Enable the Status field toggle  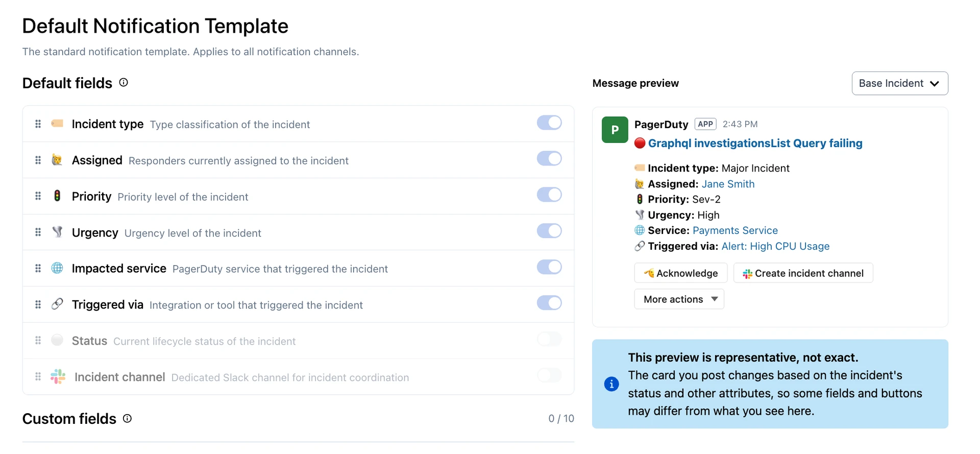549,339
